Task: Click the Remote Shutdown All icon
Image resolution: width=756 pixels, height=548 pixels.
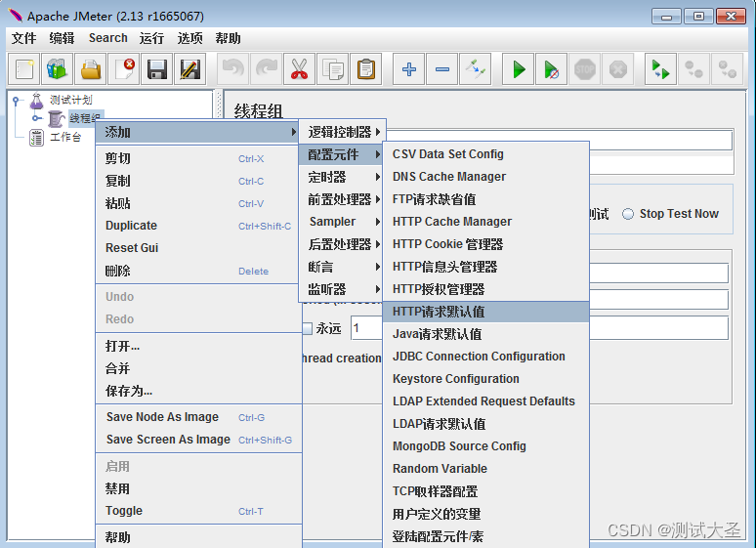Action: tap(727, 69)
